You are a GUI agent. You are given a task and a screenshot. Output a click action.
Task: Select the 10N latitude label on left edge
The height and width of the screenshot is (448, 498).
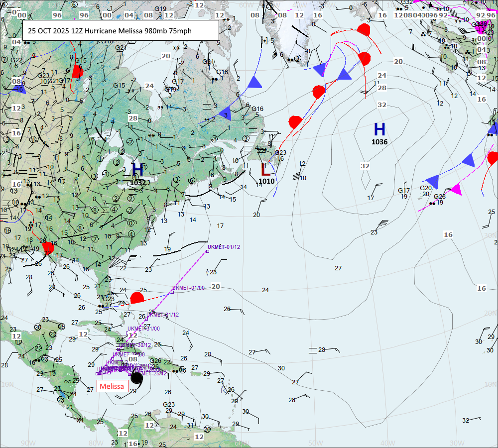coord(7,384)
